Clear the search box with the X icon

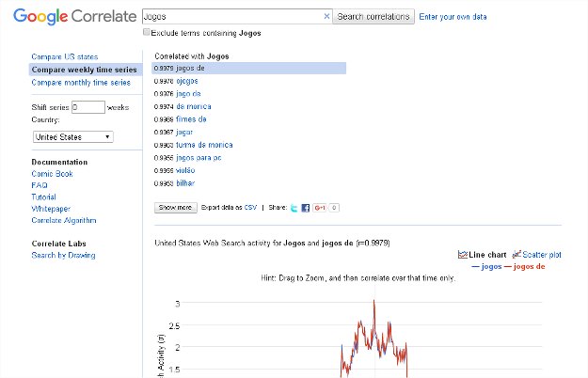326,16
